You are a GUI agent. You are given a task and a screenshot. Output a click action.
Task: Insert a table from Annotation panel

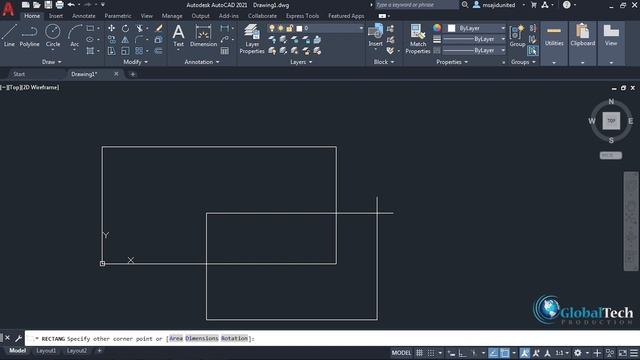(x=224, y=51)
